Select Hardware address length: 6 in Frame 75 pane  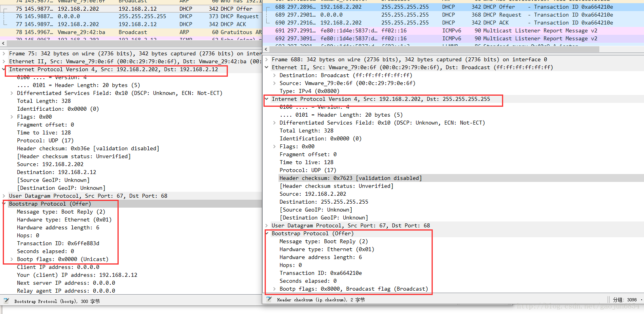(x=58, y=227)
